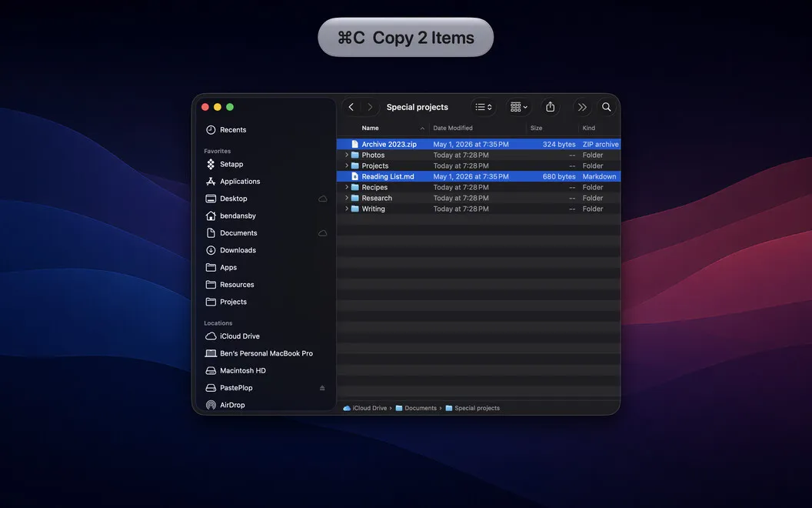Click Markdown kind cell

pyautogui.click(x=599, y=176)
